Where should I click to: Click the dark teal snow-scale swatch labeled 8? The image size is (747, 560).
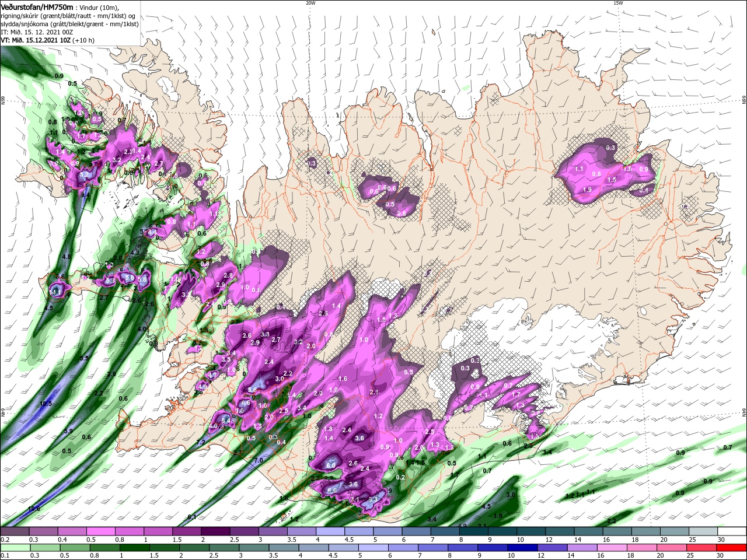473,531
